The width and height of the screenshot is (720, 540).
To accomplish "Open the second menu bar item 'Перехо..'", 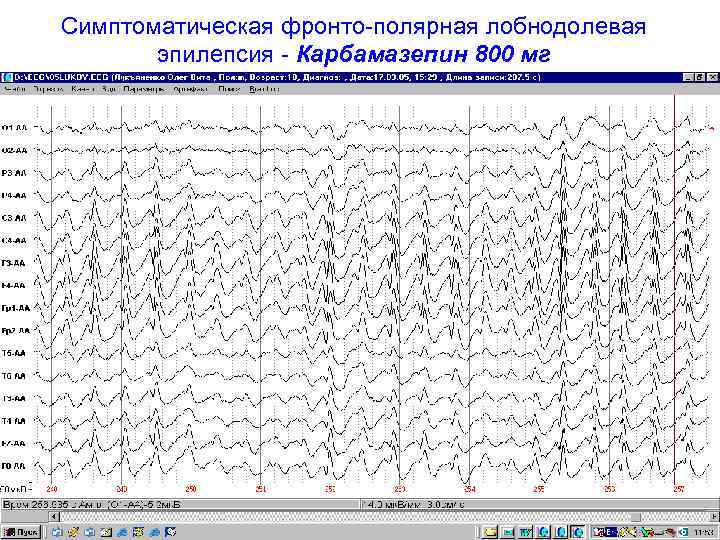I will click(48, 89).
